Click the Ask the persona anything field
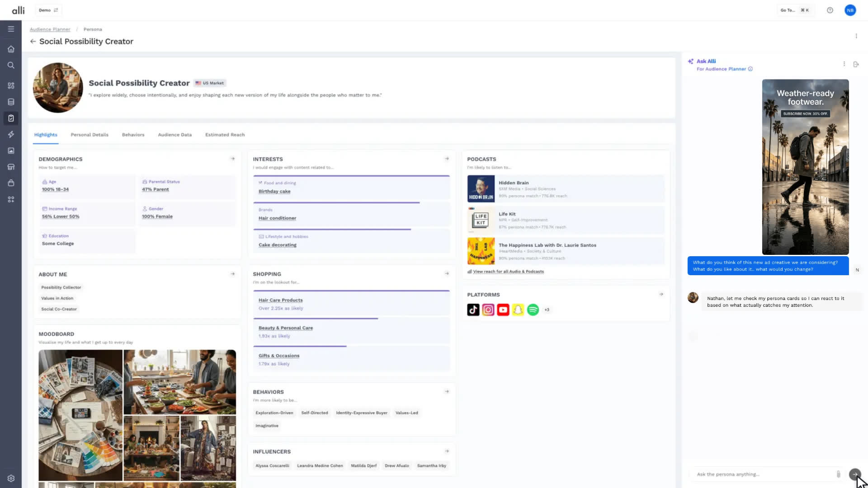868x488 pixels. tap(764, 474)
